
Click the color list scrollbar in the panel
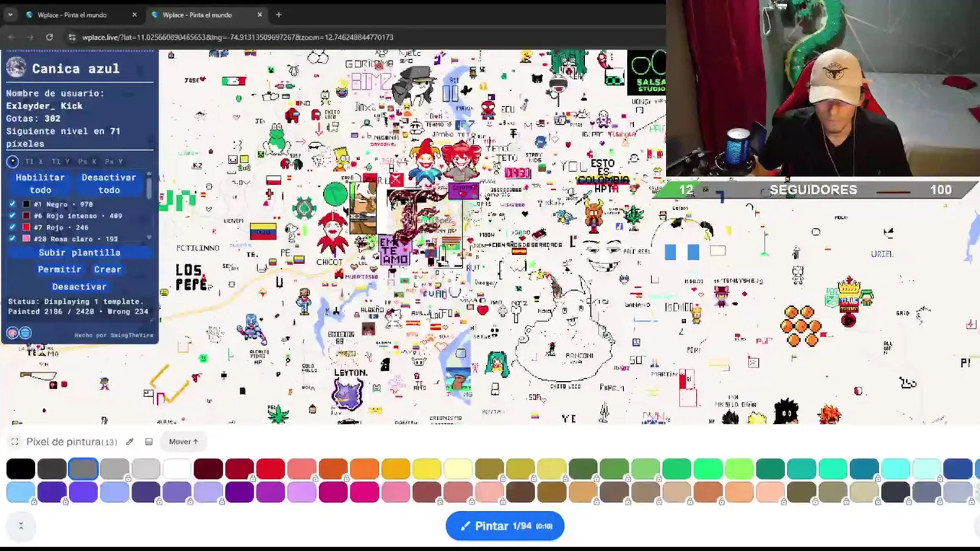point(149,187)
